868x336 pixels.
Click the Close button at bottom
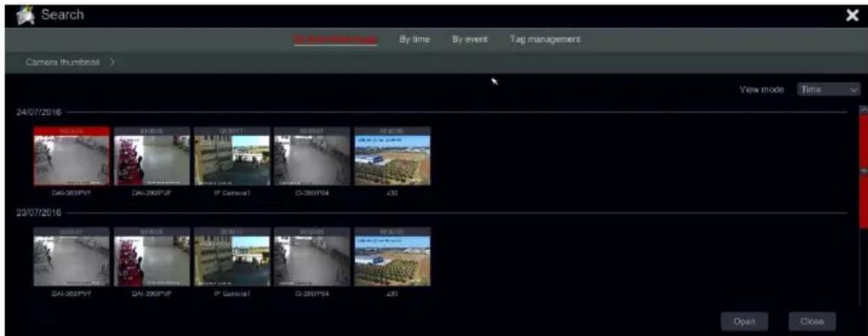812,322
